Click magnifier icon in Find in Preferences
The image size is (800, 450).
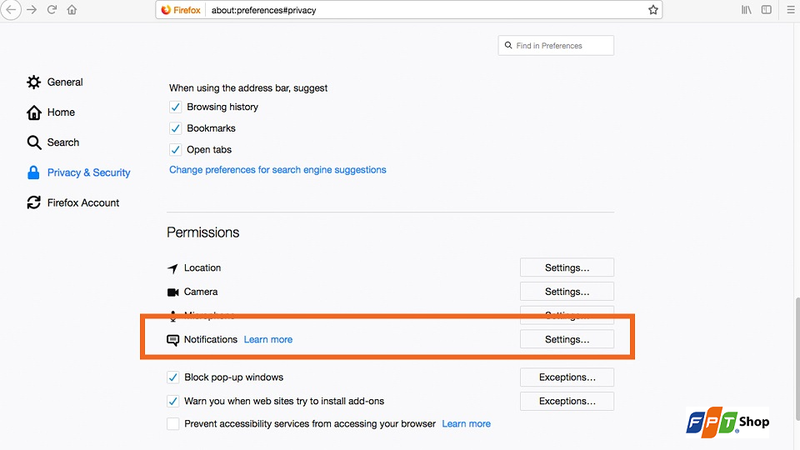pyautogui.click(x=508, y=45)
